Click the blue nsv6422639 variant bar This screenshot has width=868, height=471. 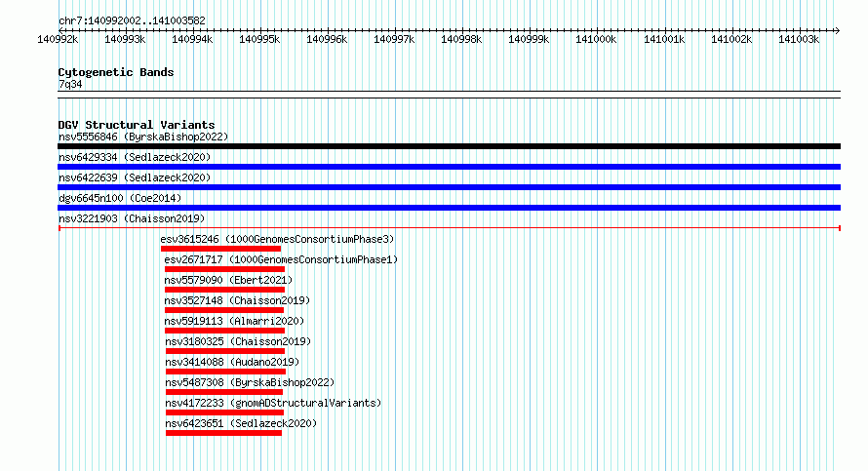[x=449, y=187]
